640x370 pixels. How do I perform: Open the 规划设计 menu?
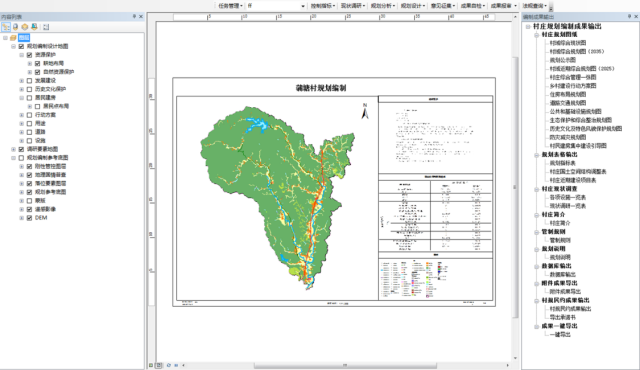tap(412, 6)
